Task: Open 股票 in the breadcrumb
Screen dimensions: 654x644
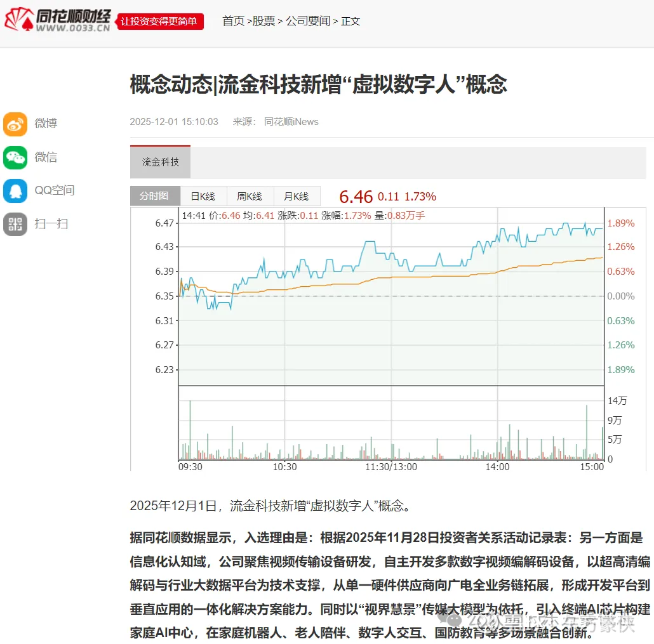Action: tap(264, 21)
